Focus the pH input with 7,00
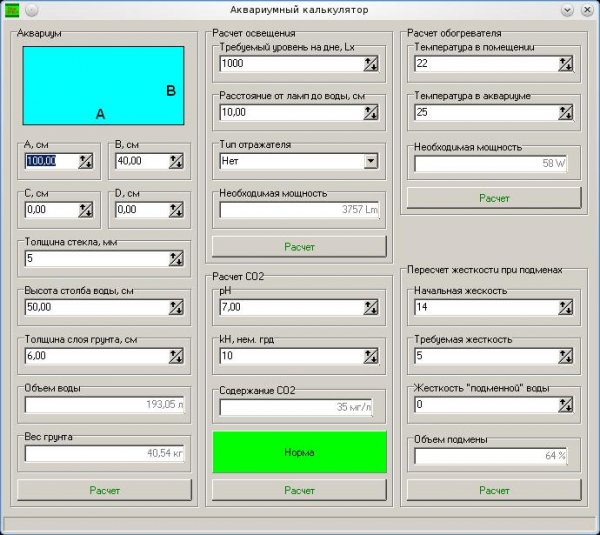 (292, 307)
